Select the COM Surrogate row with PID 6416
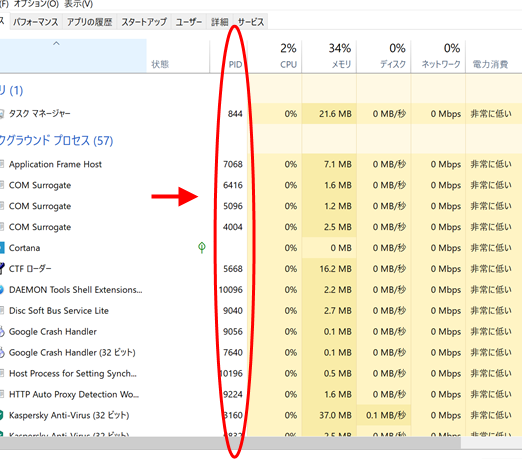522x459 pixels. point(261,185)
